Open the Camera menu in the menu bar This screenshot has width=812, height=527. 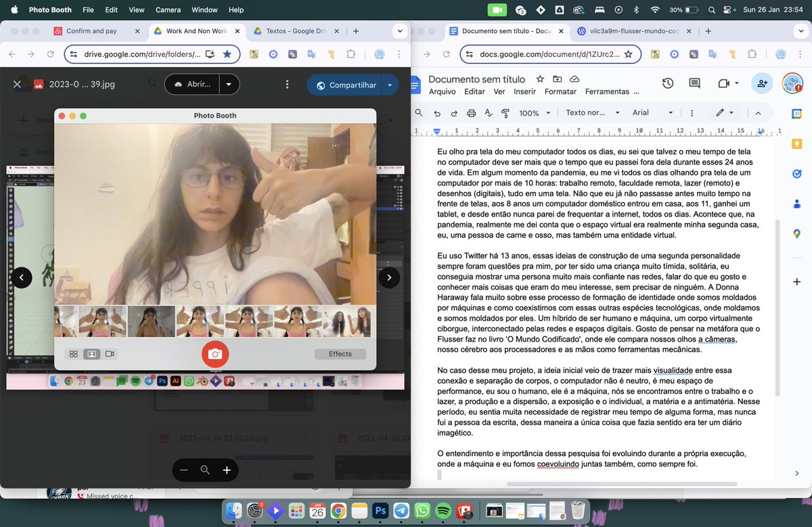(x=168, y=9)
